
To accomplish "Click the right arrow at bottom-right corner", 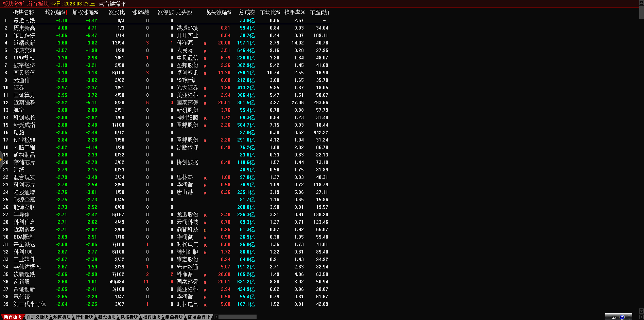I will (x=641, y=317).
